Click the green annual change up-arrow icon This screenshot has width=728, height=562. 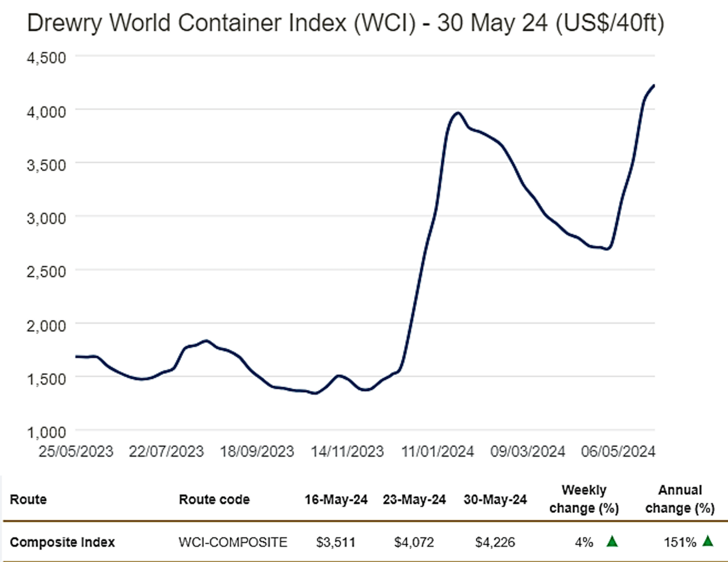click(708, 541)
